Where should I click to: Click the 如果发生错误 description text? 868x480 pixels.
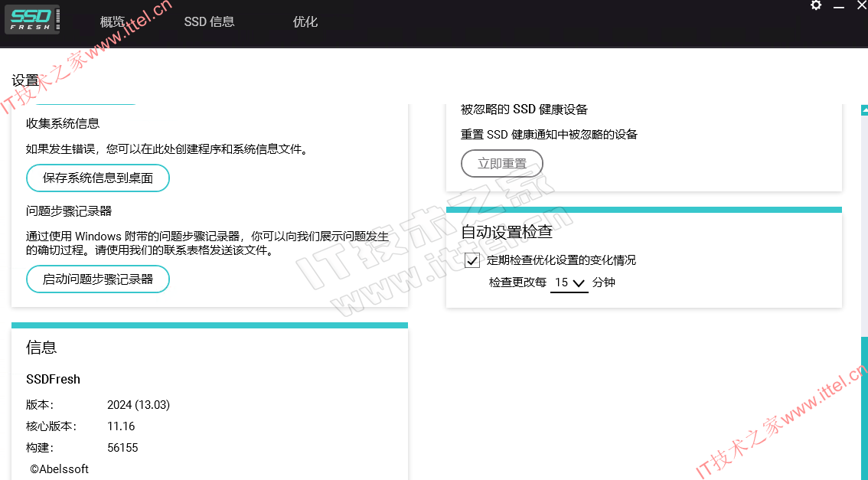tap(167, 149)
